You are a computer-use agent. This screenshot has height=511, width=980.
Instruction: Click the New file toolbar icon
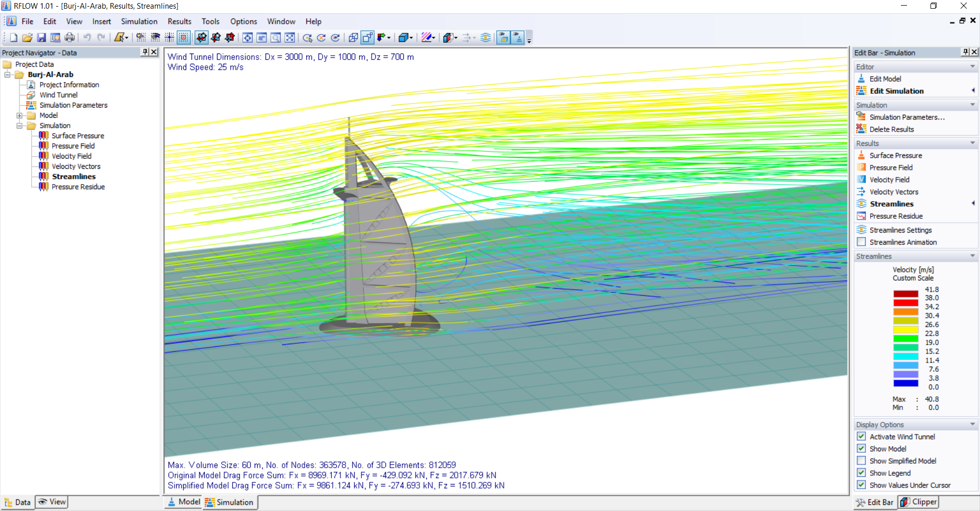point(14,38)
